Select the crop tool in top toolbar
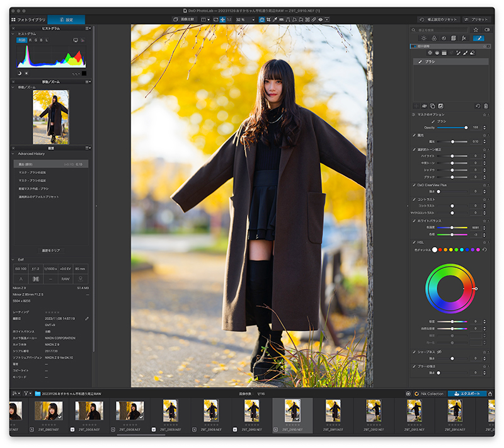This screenshot has height=448, width=504. pos(268,20)
